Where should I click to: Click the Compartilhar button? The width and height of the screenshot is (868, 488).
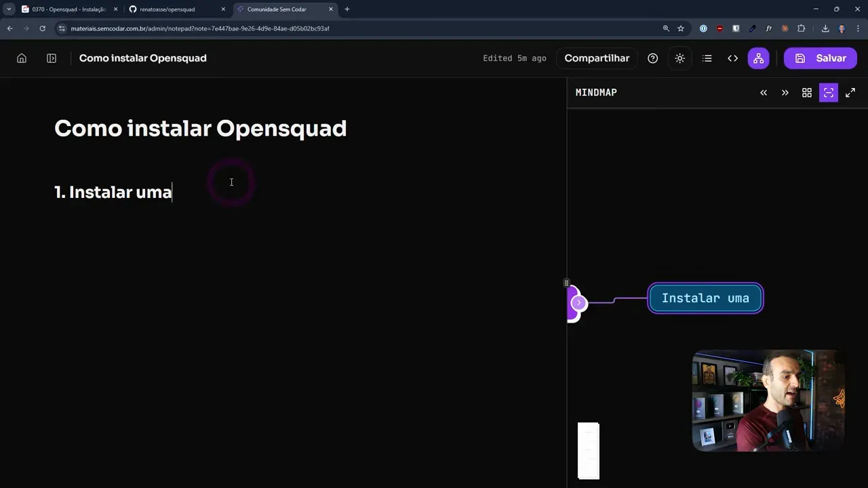pos(597,58)
